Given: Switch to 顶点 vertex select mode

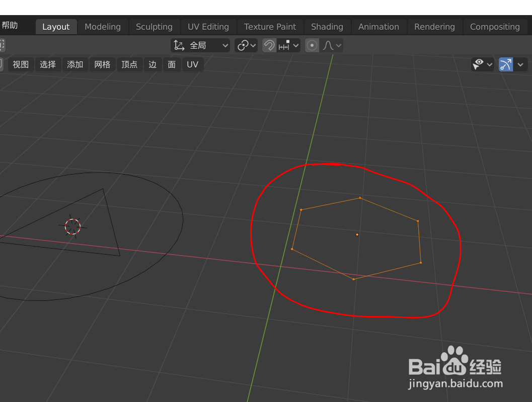Looking at the screenshot, I should (x=129, y=64).
